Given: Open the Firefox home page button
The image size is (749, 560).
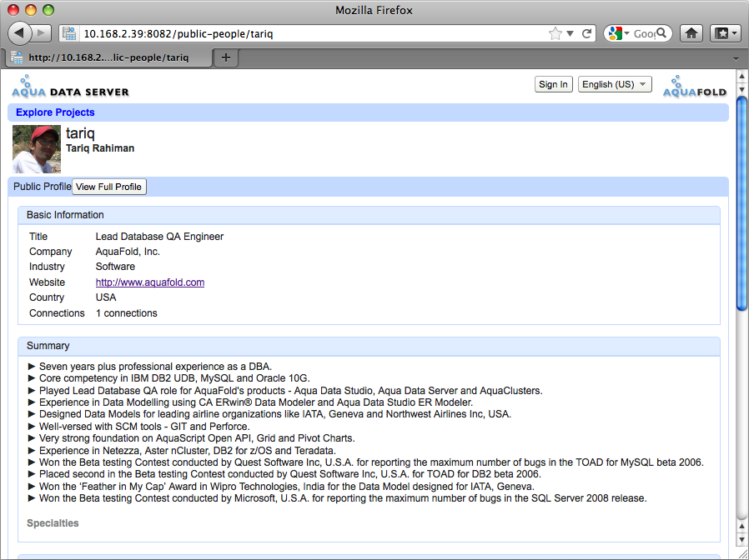Looking at the screenshot, I should point(691,33).
